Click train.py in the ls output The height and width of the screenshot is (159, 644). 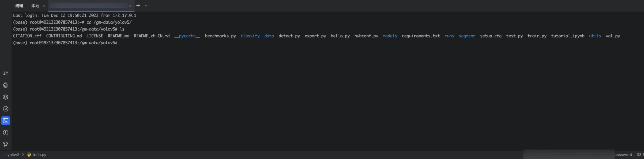click(537, 36)
